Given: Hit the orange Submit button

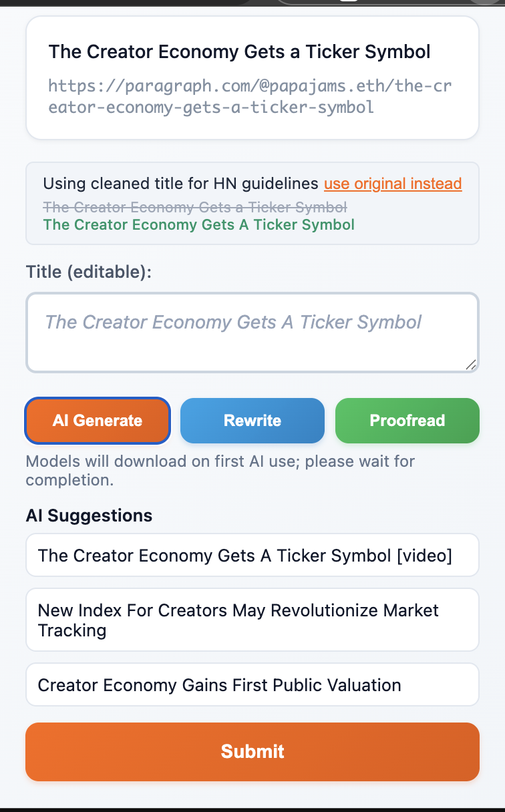Looking at the screenshot, I should 252,751.
